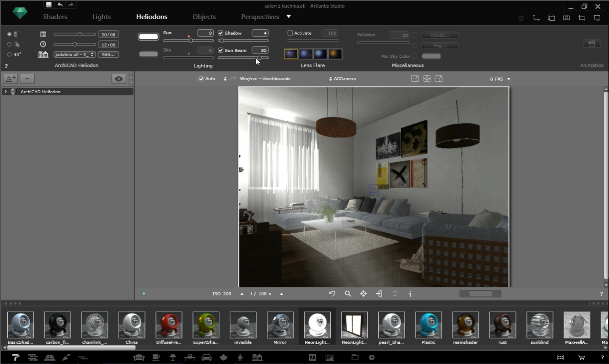Click the Fog... button
This screenshot has height=364, width=609.
(440, 45)
